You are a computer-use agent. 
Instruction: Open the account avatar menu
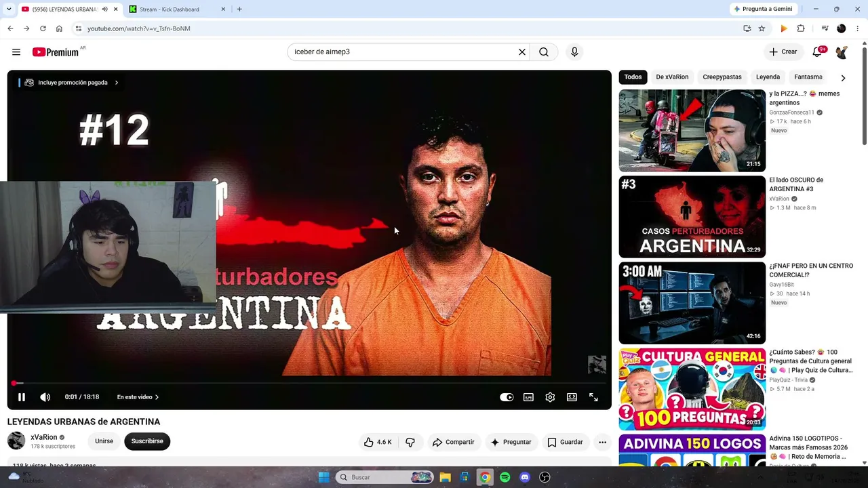pyautogui.click(x=842, y=52)
